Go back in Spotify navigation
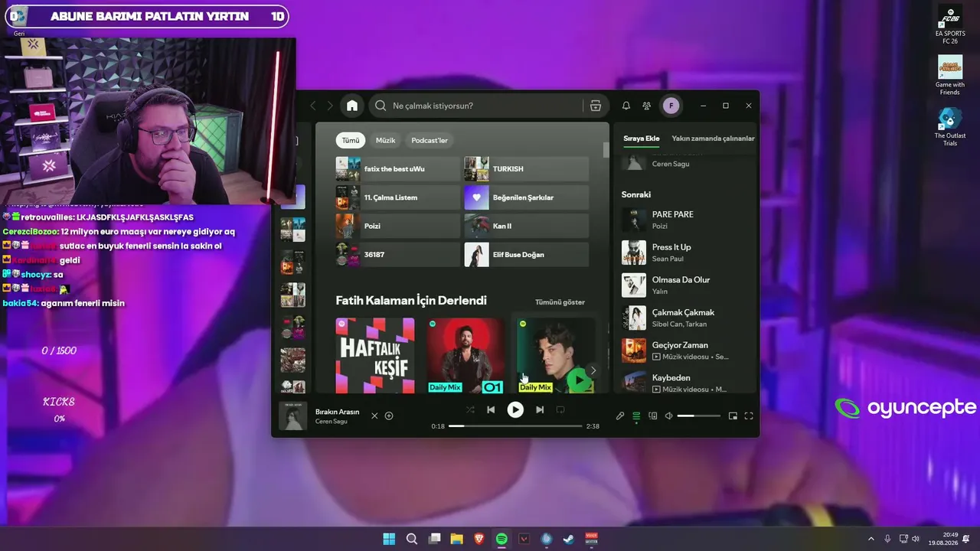The width and height of the screenshot is (980, 551). (x=312, y=106)
